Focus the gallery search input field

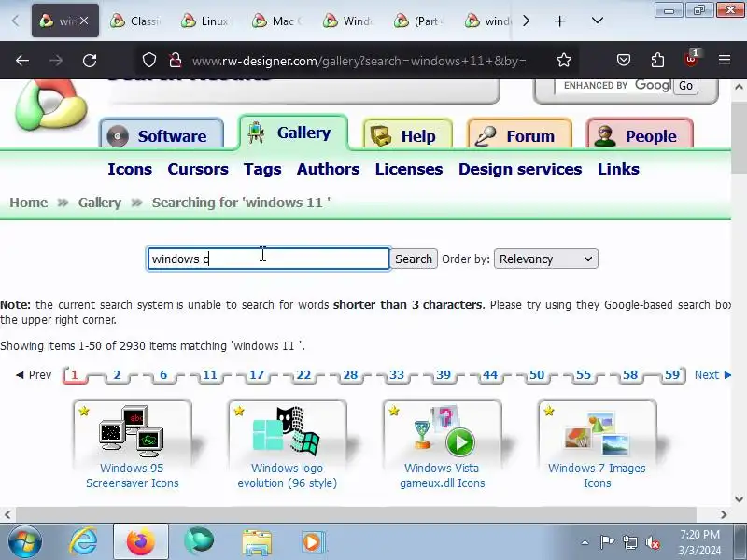(x=268, y=259)
